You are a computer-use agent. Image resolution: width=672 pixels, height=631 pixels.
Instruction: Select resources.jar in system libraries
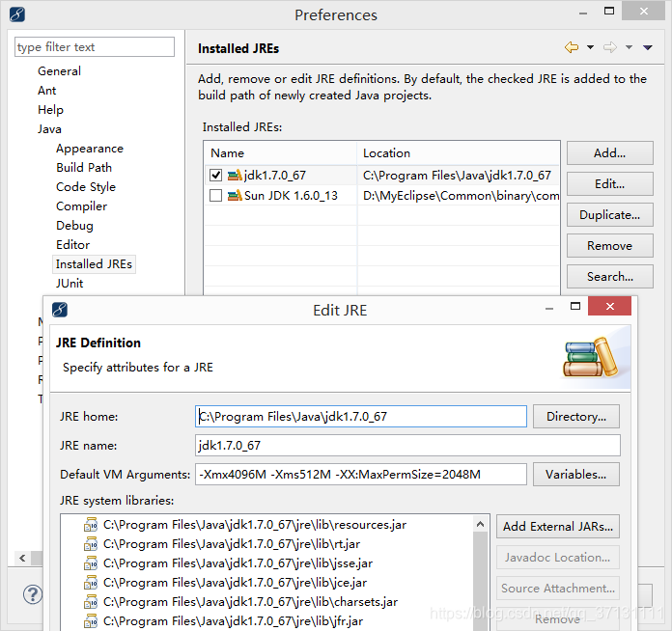(255, 525)
